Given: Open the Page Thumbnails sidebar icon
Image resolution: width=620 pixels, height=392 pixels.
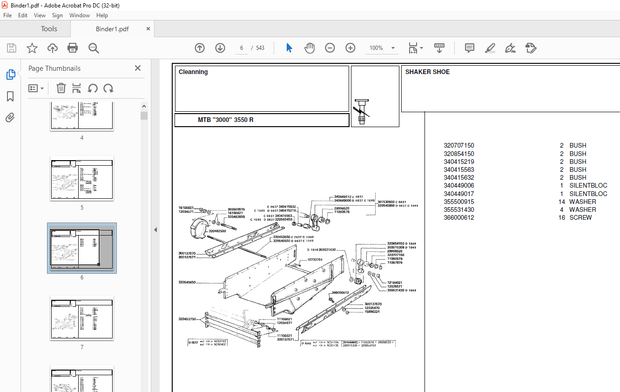Looking at the screenshot, I should pyautogui.click(x=11, y=74).
